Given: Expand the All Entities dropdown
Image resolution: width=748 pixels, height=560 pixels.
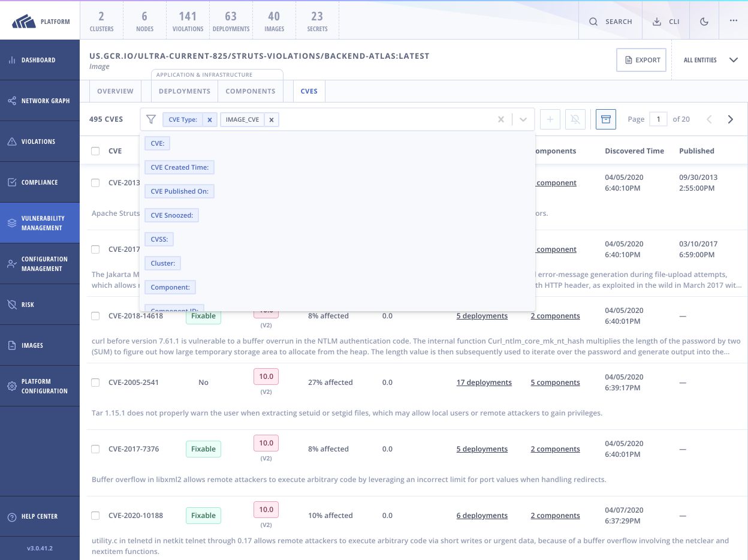Looking at the screenshot, I should coord(710,60).
